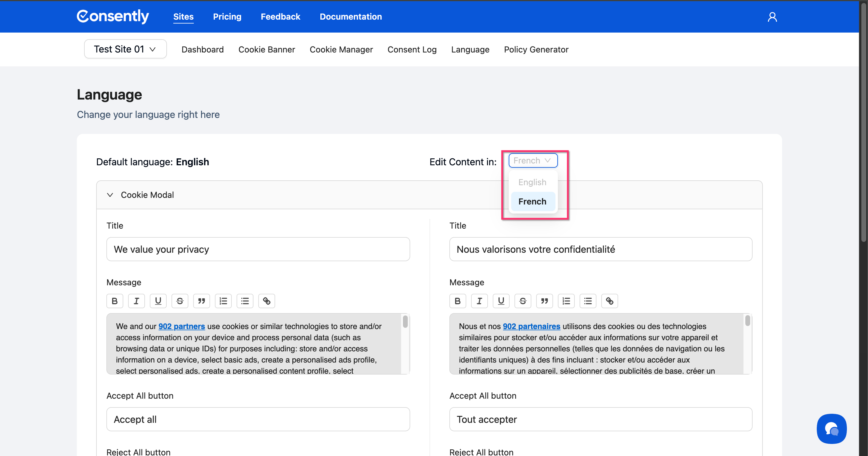Open user account profile icon

[x=772, y=17]
